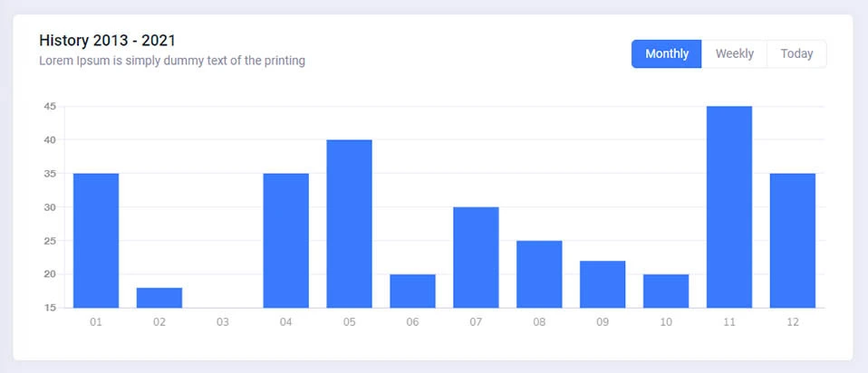Show the Today view
The height and width of the screenshot is (373, 868).
tap(796, 53)
